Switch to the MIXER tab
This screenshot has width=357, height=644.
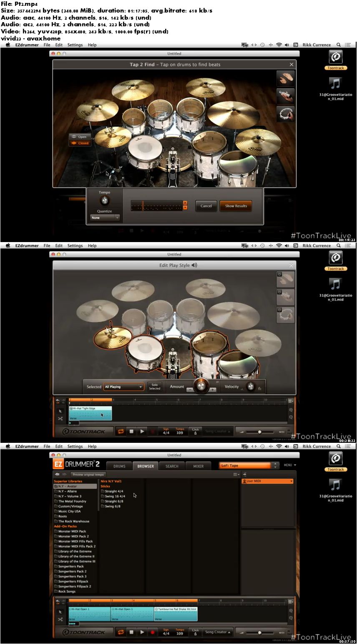(199, 466)
